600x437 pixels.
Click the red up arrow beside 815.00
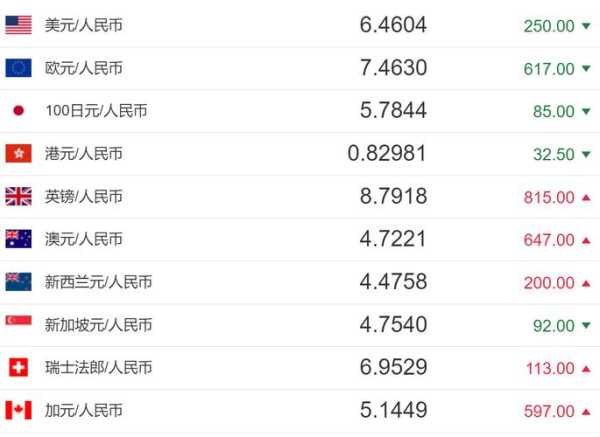tap(586, 197)
